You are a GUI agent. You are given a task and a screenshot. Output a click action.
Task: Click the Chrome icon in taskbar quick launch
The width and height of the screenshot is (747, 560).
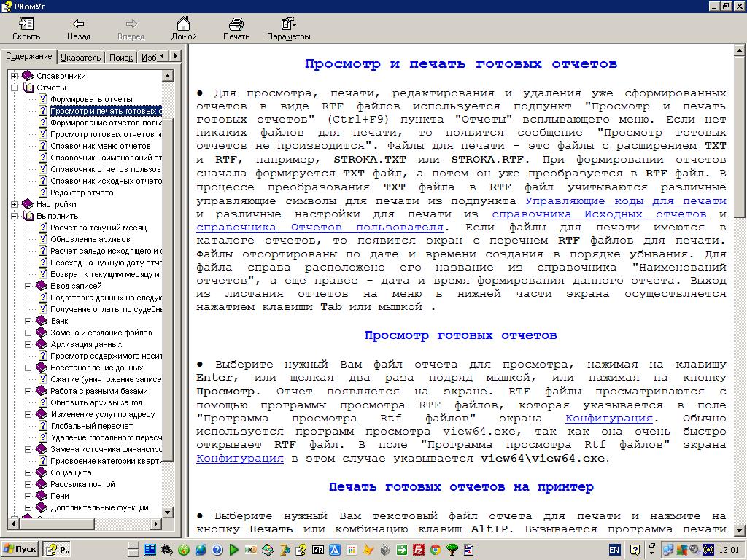click(435, 550)
